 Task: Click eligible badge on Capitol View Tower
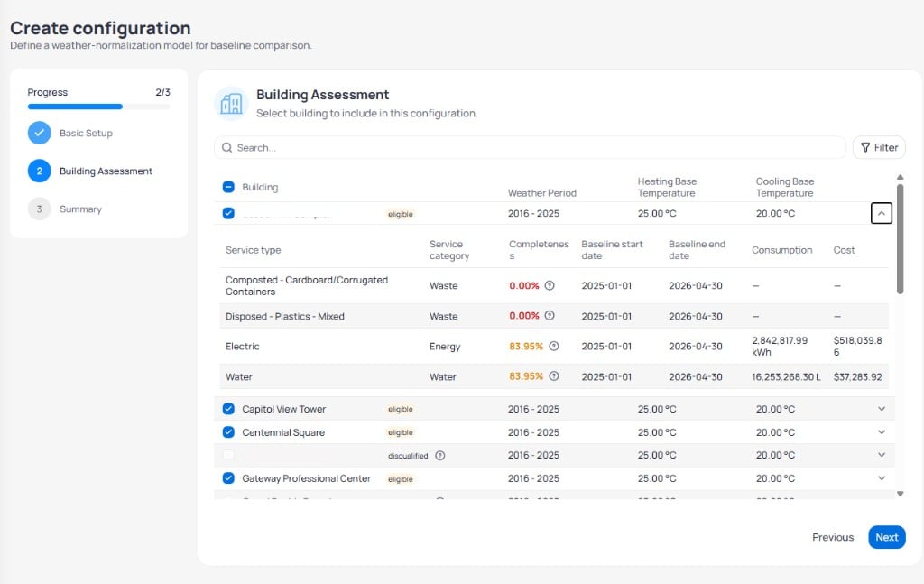401,409
